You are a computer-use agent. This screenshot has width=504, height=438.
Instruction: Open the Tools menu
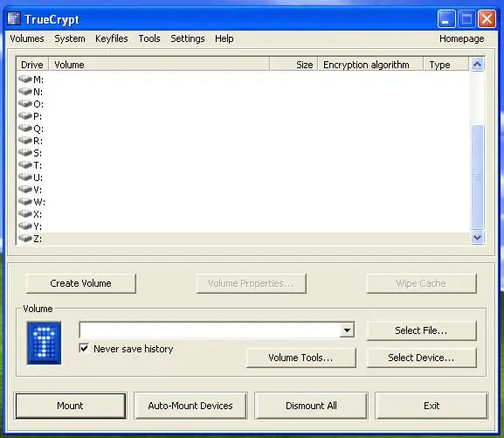(149, 38)
